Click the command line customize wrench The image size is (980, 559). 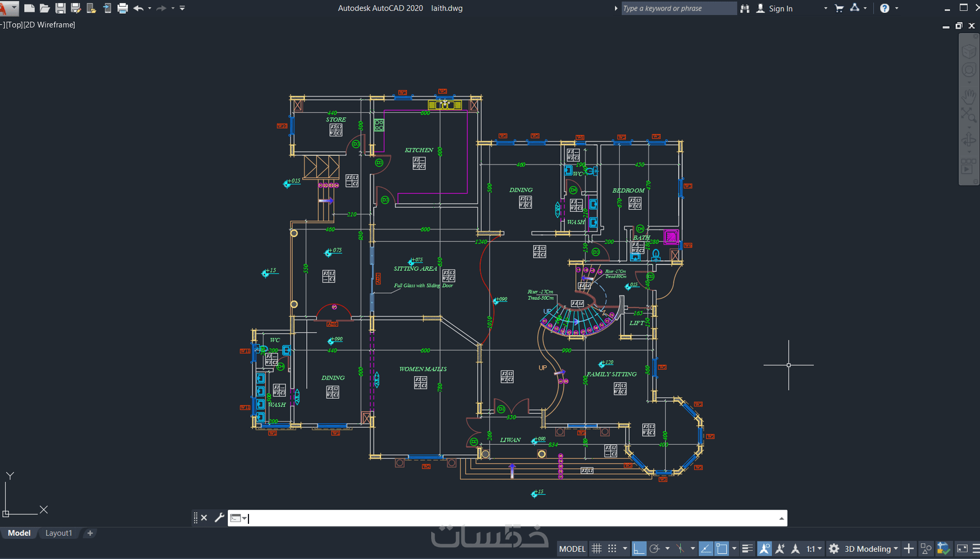(219, 518)
